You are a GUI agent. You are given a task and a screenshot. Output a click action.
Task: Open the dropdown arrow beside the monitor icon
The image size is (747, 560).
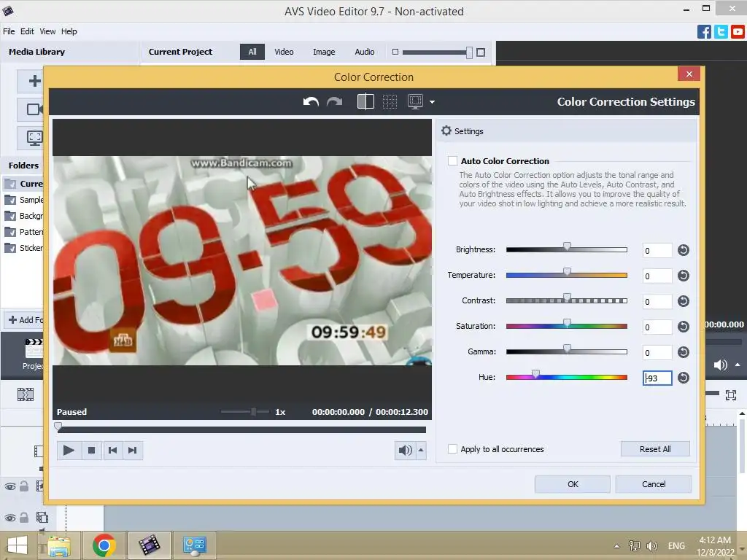click(432, 102)
